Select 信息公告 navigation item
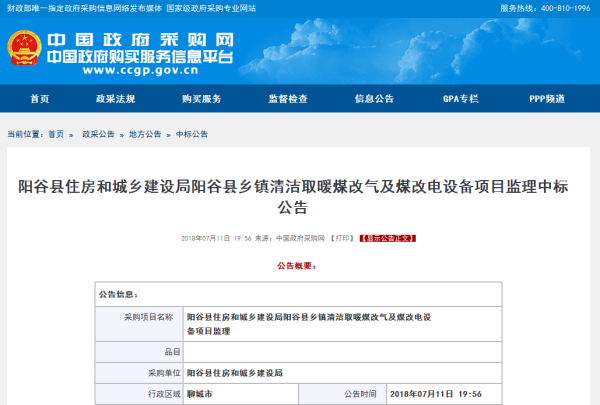Screen dimensions: 600x405 374,99
